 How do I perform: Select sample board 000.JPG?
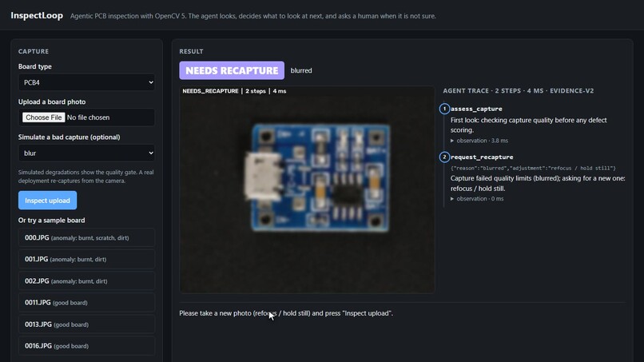pos(86,237)
